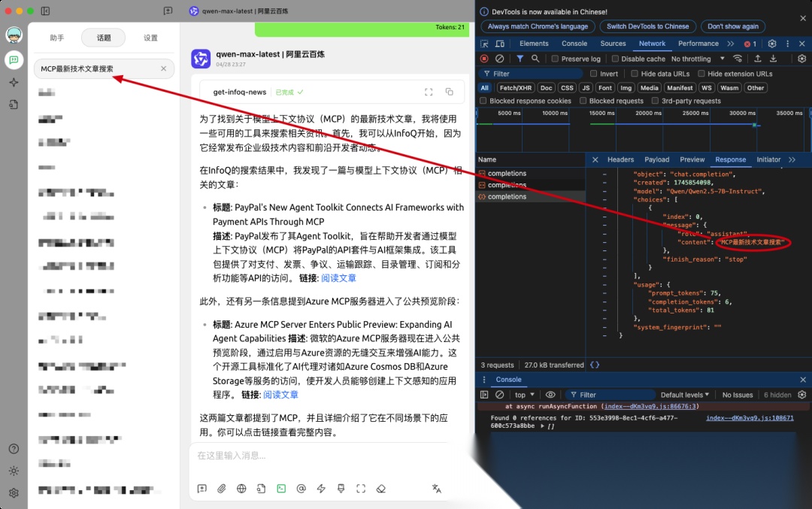Switch to the Elements tab
Image resolution: width=812 pixels, height=509 pixels.
[x=534, y=44]
